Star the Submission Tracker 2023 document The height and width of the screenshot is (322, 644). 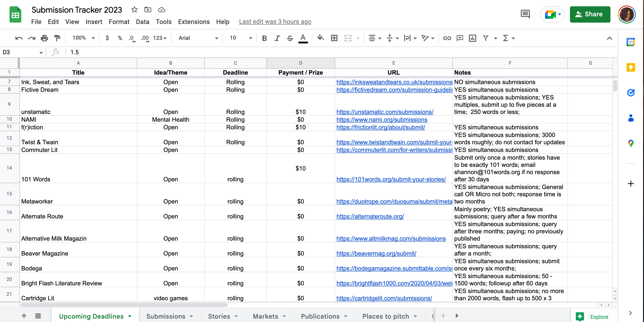click(x=134, y=10)
